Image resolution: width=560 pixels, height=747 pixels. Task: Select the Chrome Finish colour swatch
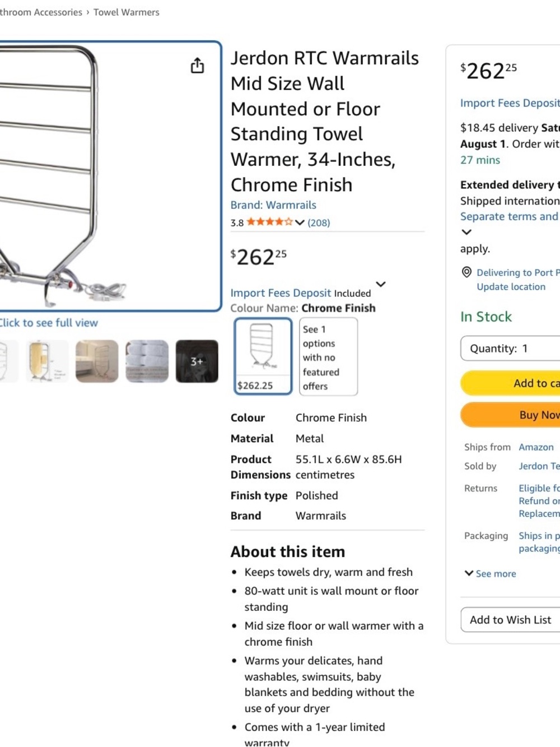coord(263,356)
